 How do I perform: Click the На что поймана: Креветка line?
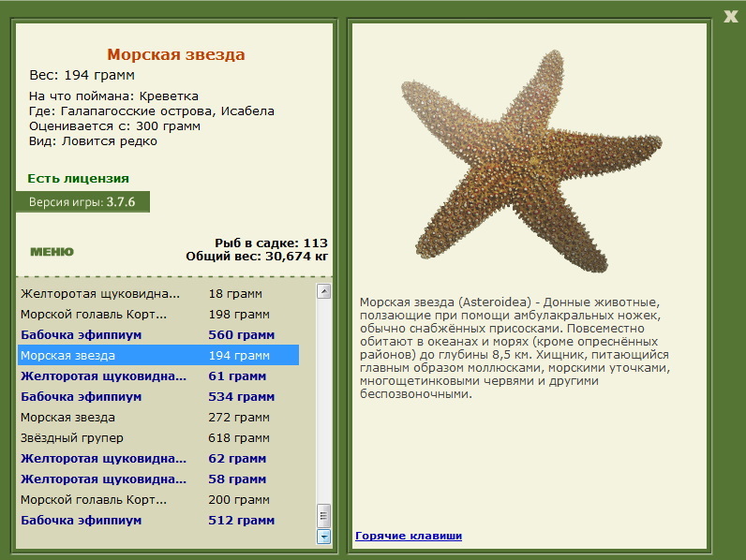coord(113,96)
